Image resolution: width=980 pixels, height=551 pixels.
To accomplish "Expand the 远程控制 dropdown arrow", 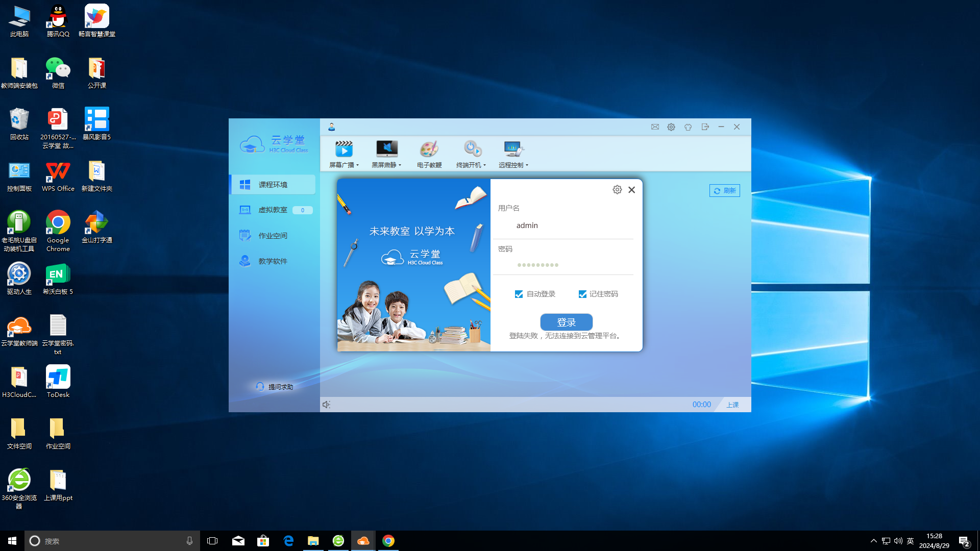I will click(527, 165).
